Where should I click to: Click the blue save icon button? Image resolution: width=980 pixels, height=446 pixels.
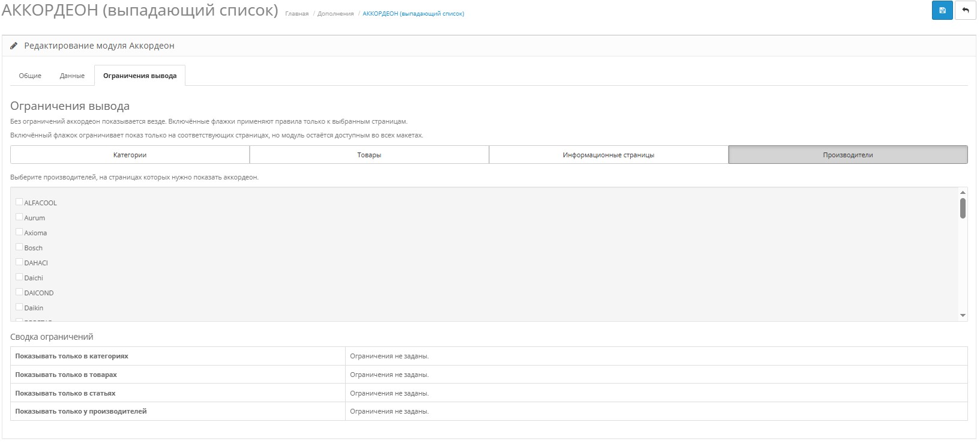click(x=942, y=10)
